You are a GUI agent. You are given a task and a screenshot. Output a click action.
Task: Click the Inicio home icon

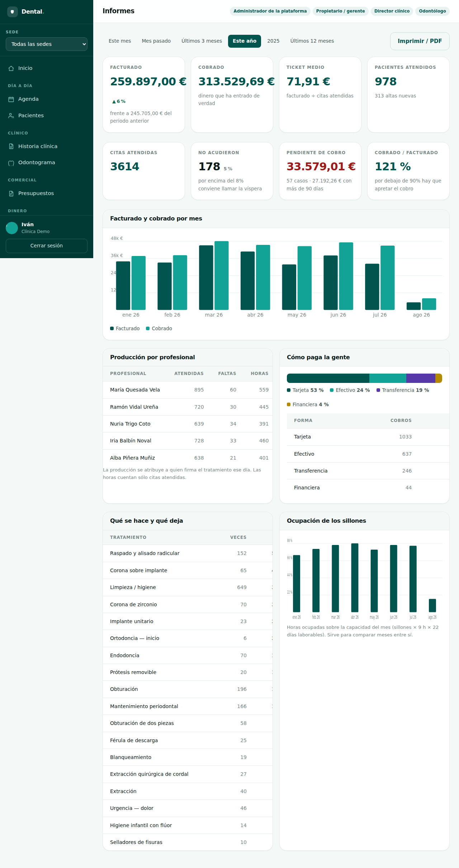click(11, 68)
